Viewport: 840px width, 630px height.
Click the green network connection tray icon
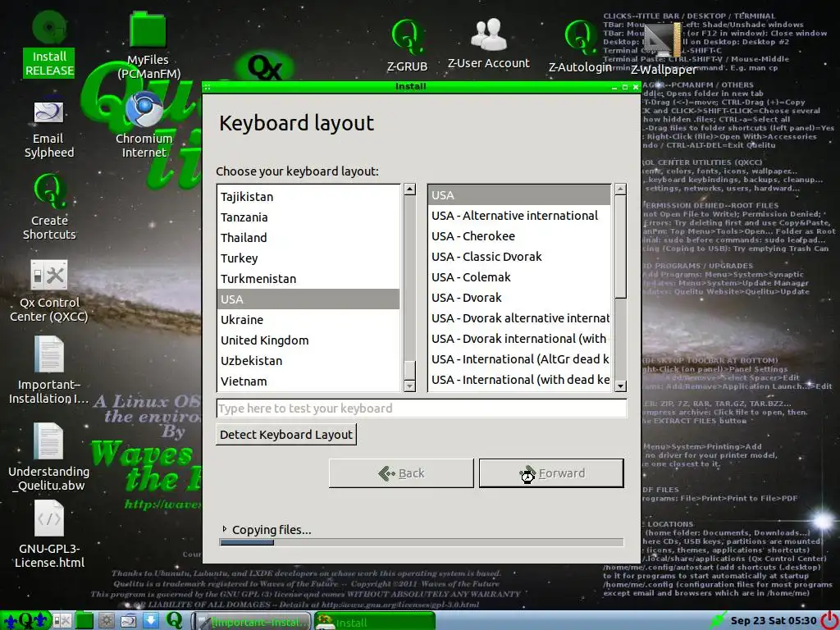[x=717, y=620]
